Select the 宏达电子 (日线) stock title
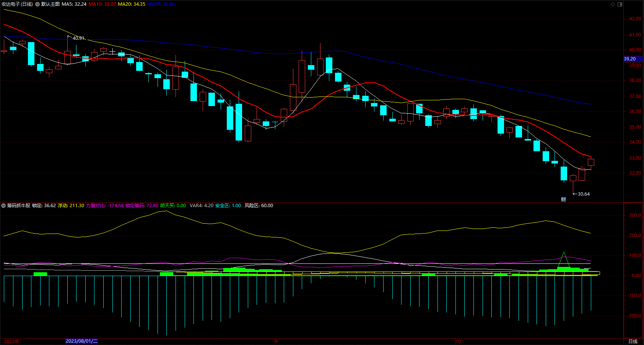This screenshot has height=345, width=644. click(17, 4)
